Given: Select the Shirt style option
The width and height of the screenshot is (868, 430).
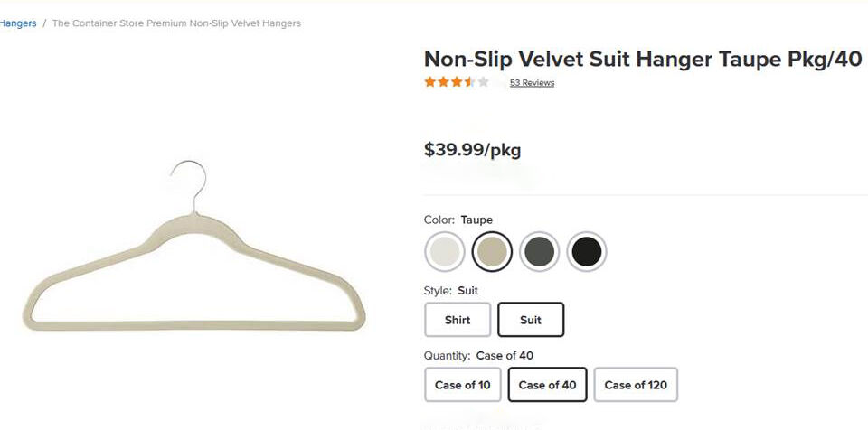Looking at the screenshot, I should point(458,320).
